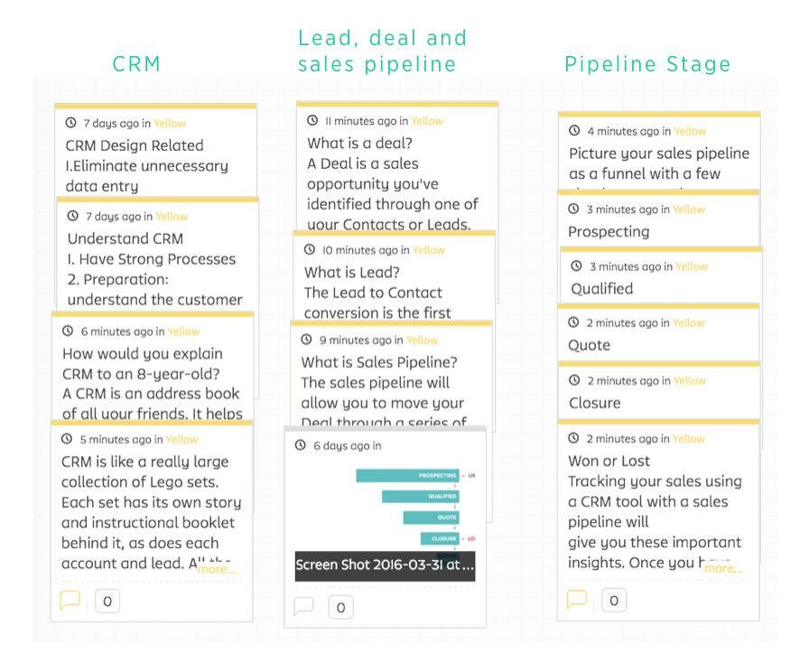The height and width of the screenshot is (672, 809).
Task: Click the comment count under Pipeline Stage stack
Action: [614, 600]
